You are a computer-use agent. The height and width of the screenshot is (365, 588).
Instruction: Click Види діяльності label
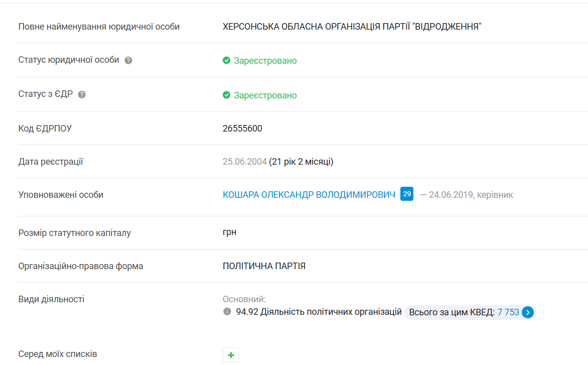pos(51,299)
